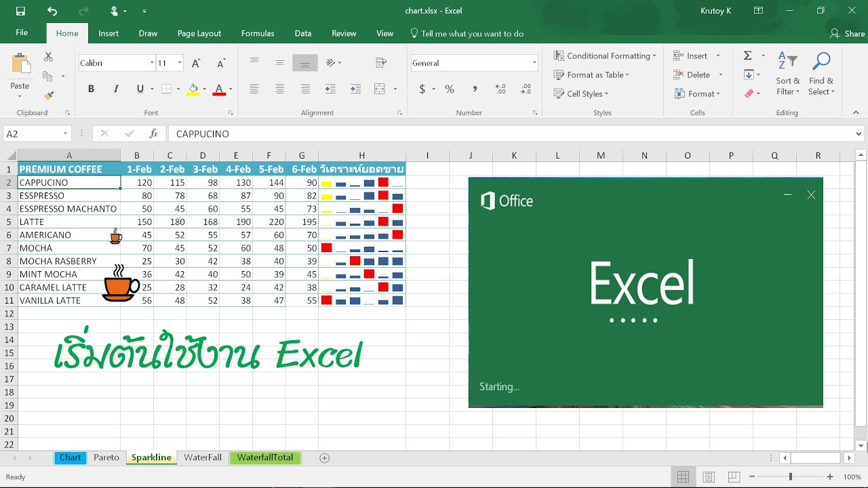Select the WaterfallTotal sheet tab

click(265, 457)
